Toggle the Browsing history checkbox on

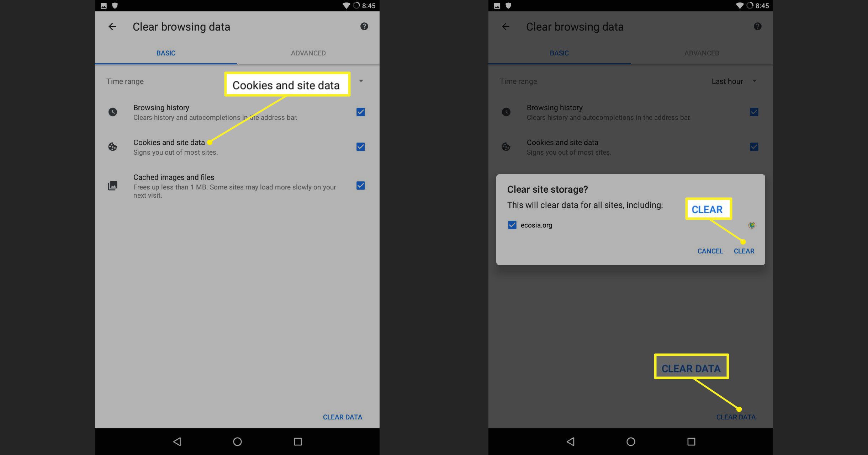[360, 111]
